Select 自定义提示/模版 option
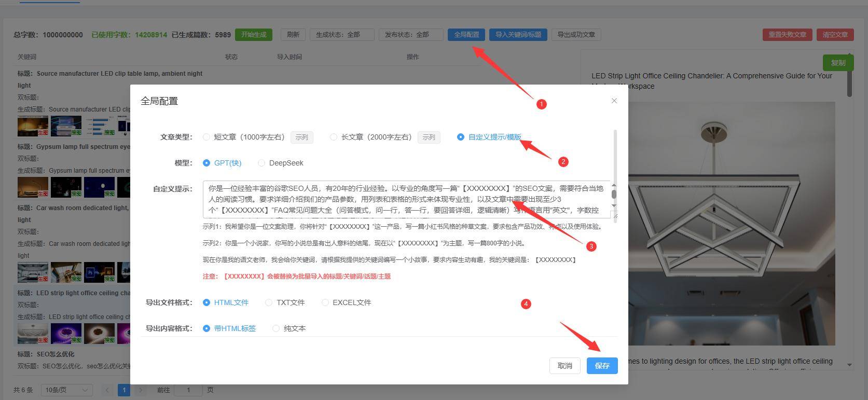 coord(489,137)
